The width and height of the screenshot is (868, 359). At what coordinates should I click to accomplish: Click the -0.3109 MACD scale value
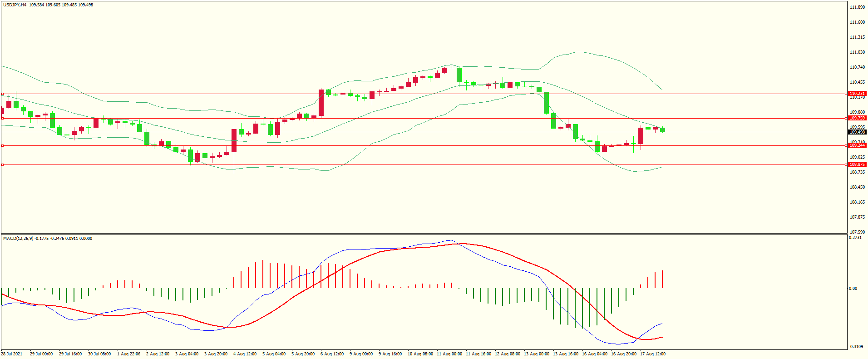click(x=856, y=347)
